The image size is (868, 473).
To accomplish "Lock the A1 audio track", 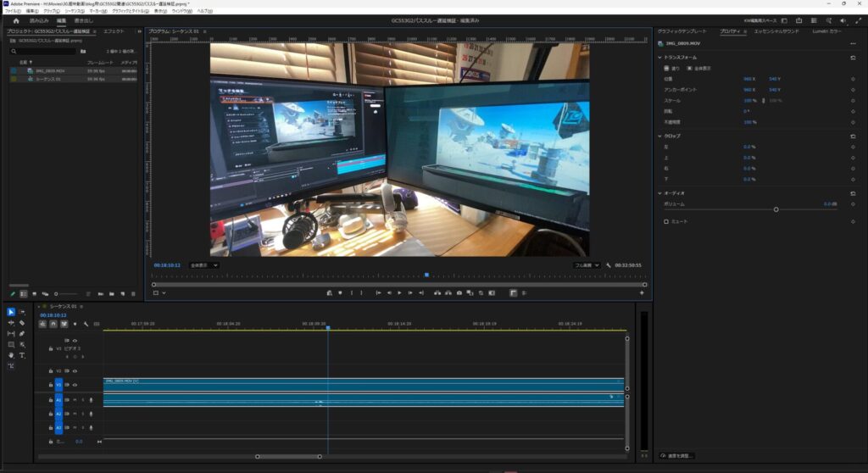I will tap(51, 399).
